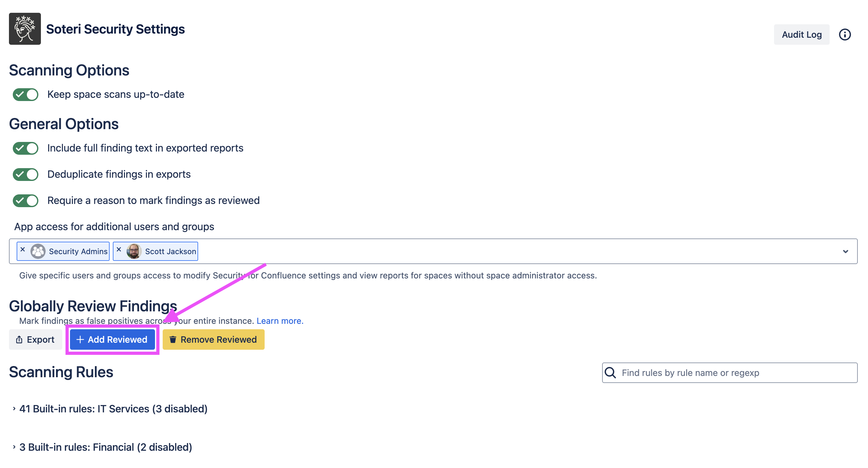This screenshot has height=468, width=868.
Task: Click Scott Jackson's avatar picture
Action: [x=134, y=251]
